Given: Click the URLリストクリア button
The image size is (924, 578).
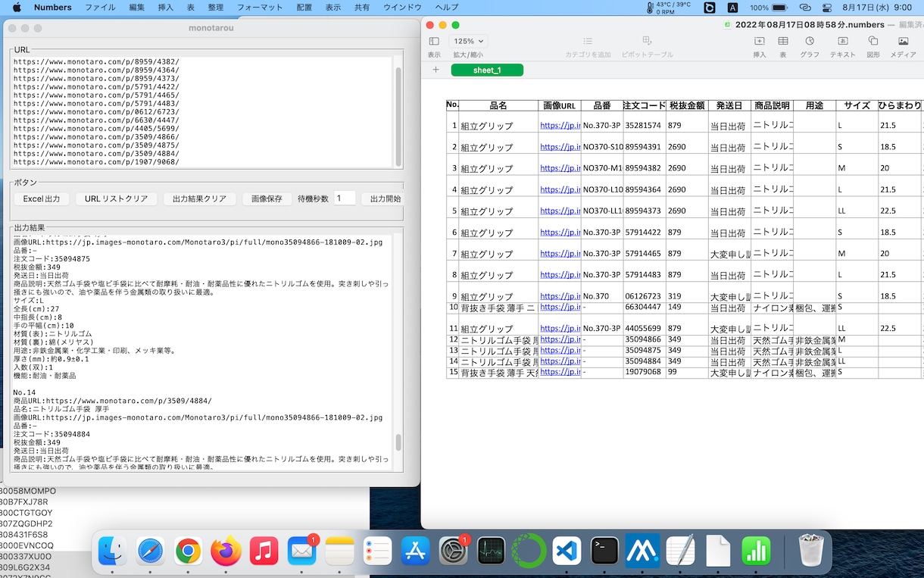Looking at the screenshot, I should (116, 198).
